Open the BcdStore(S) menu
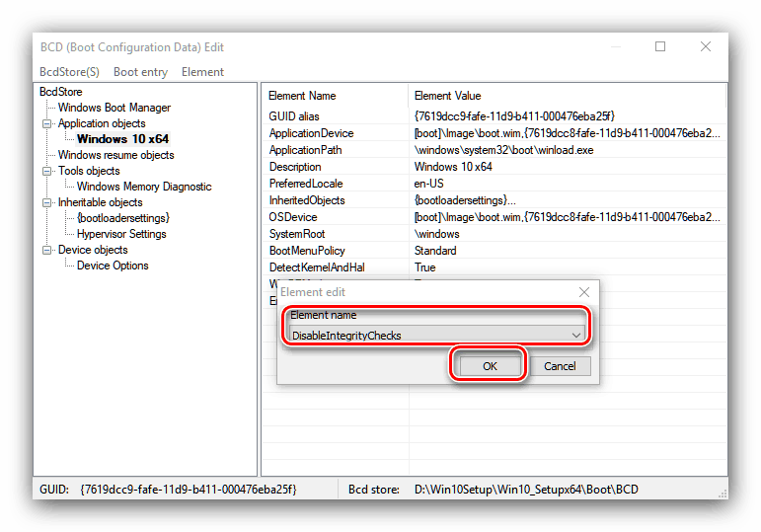Viewport: 761px width, 532px height. (x=69, y=72)
